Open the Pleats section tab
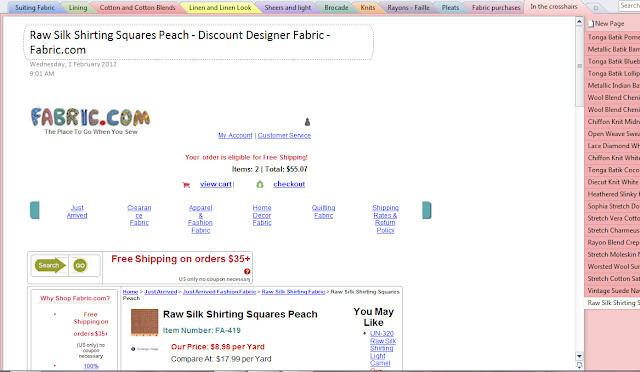640x372 pixels. [450, 7]
